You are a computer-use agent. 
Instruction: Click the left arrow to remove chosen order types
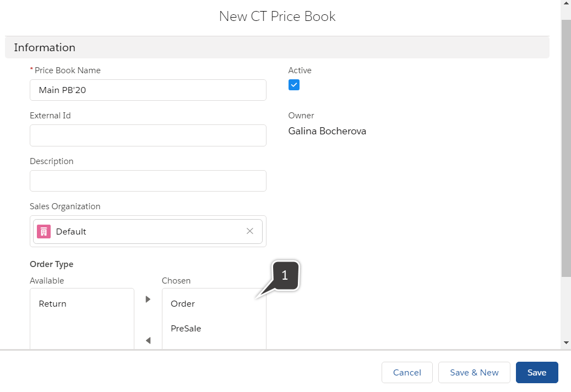[x=148, y=340]
